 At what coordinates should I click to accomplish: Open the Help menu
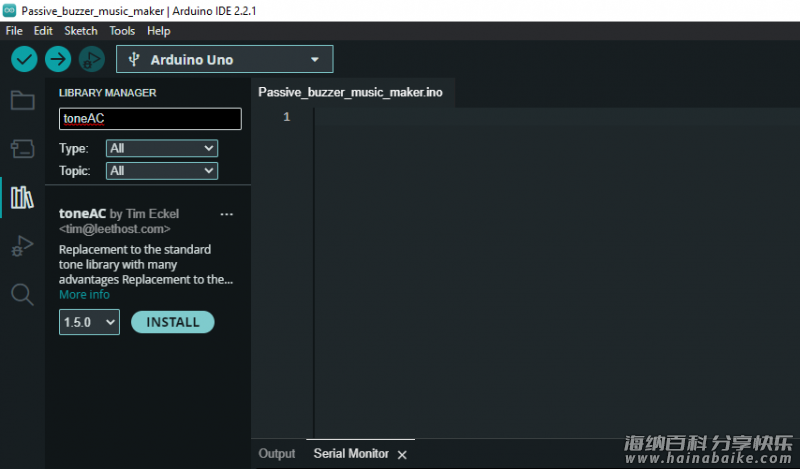(x=159, y=31)
